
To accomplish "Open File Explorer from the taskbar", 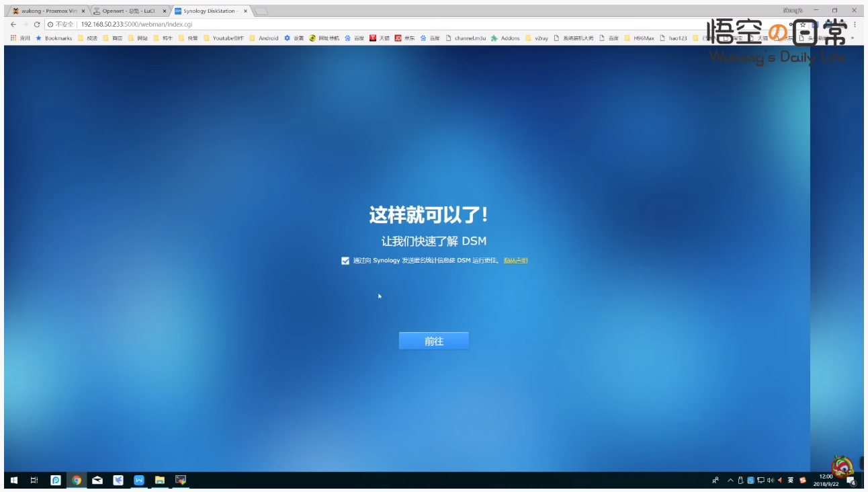I will tap(160, 480).
